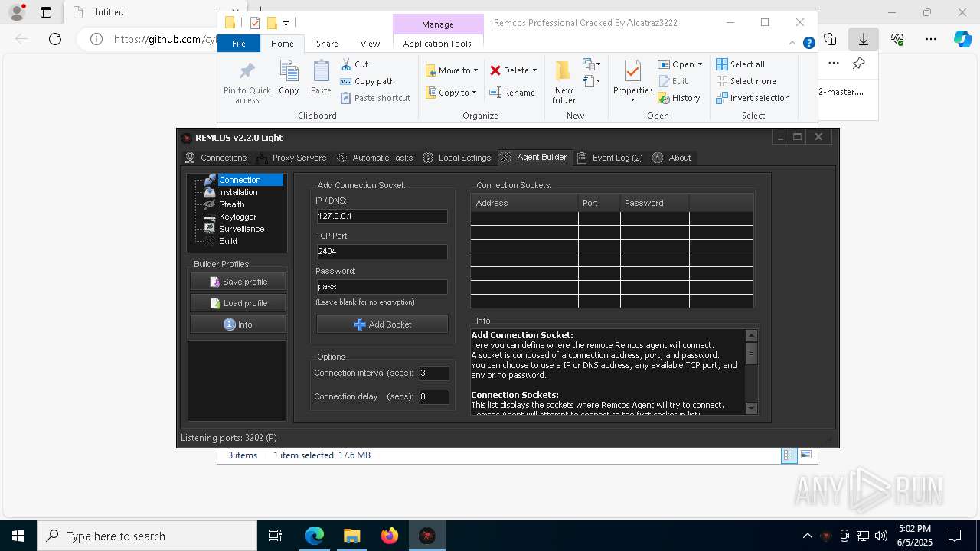Go to the Local Settings tab
The image size is (980, 551).
click(456, 158)
